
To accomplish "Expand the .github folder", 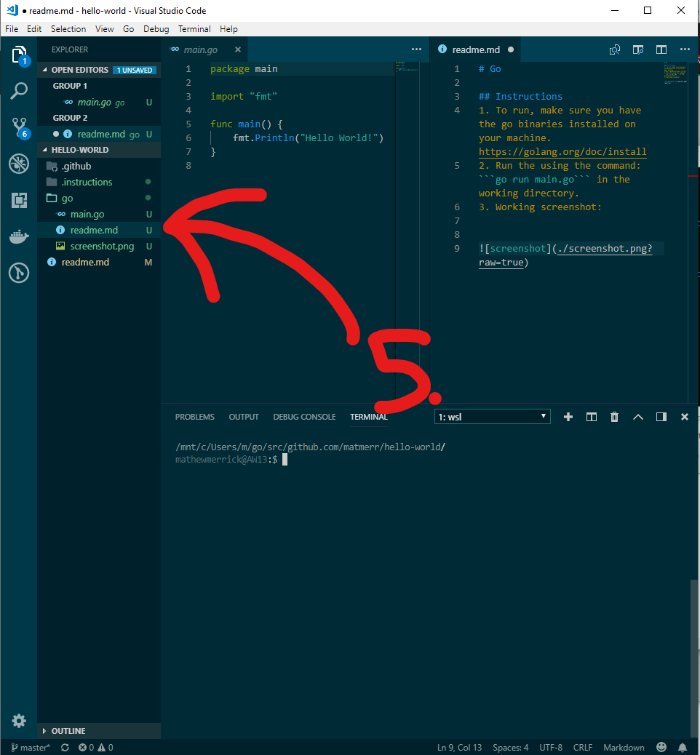I will (99, 166).
